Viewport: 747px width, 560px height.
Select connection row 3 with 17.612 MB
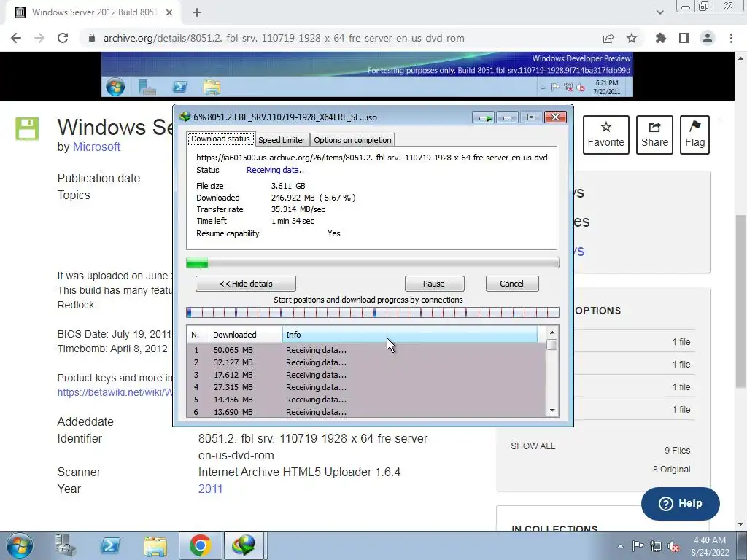(366, 375)
